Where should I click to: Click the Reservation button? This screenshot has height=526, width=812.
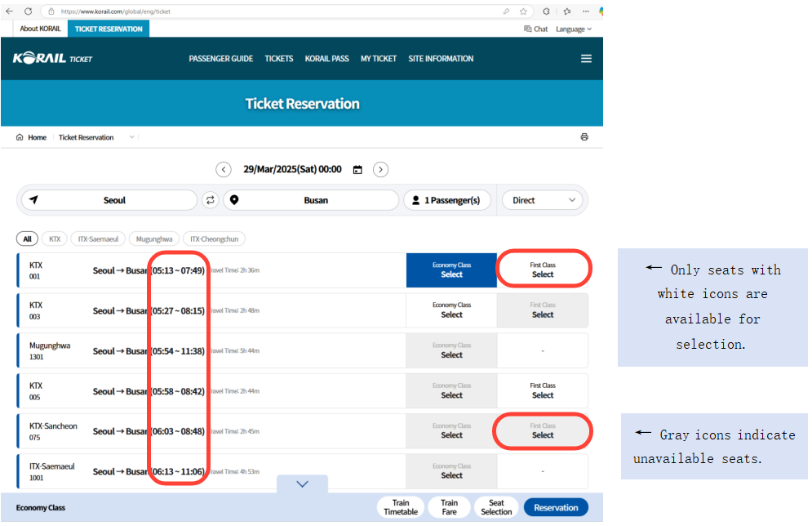pos(556,507)
